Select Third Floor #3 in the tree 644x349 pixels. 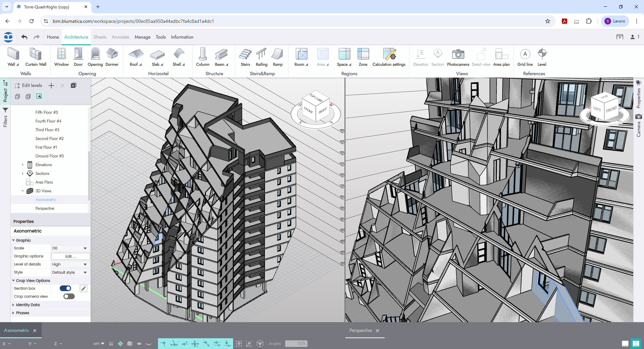click(x=47, y=130)
